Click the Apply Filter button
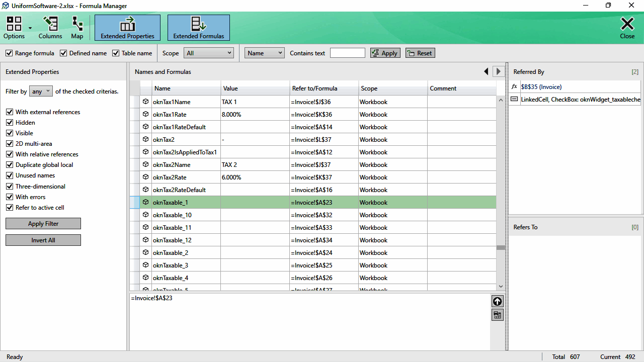Screen dimensions: 644x362 pos(43,224)
